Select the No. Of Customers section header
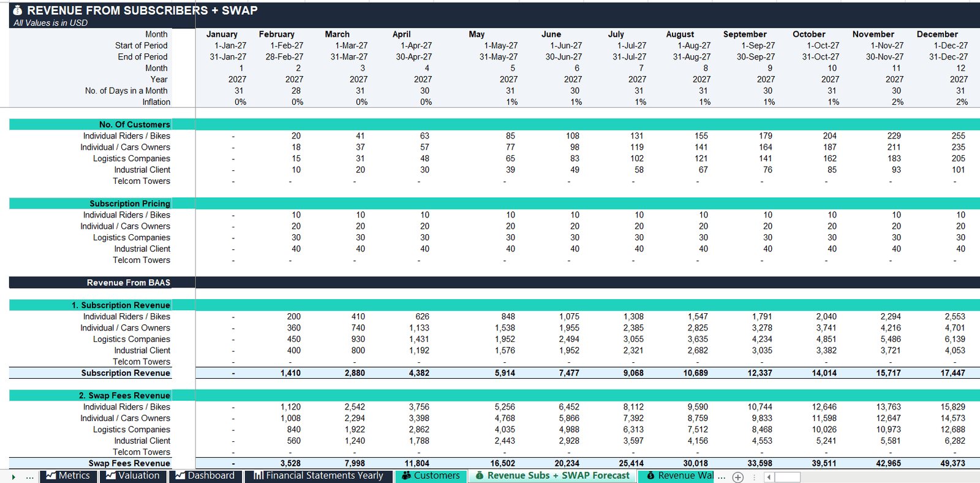 (x=134, y=124)
